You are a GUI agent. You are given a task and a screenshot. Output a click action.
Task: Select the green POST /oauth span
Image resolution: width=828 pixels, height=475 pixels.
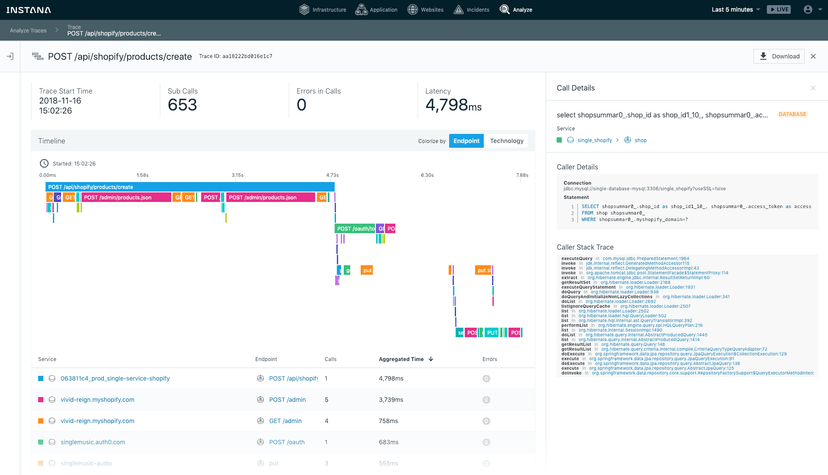pyautogui.click(x=355, y=229)
